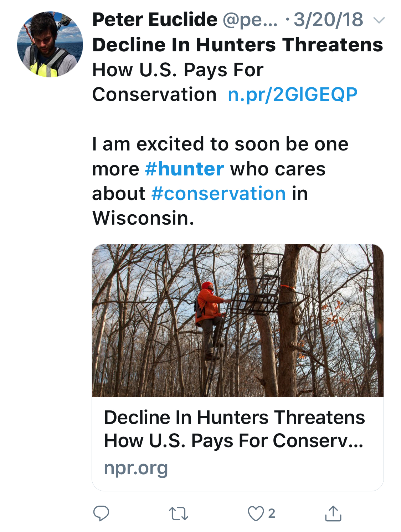Open the #conservation hashtag
Image resolution: width=401 pixels, height=532 pixels.
point(219,194)
